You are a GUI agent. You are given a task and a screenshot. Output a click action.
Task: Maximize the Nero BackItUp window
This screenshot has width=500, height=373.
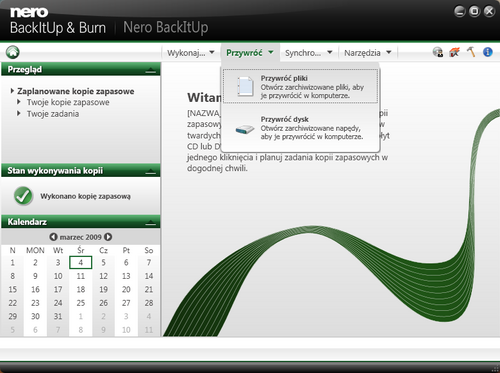tap(474, 12)
